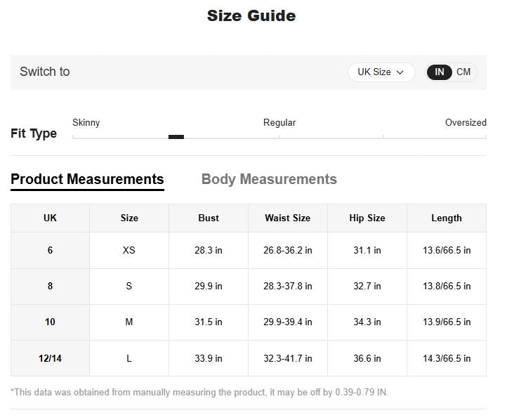Screen dimensions: 507x420
Task: Select the XS size cell
Action: coord(129,250)
